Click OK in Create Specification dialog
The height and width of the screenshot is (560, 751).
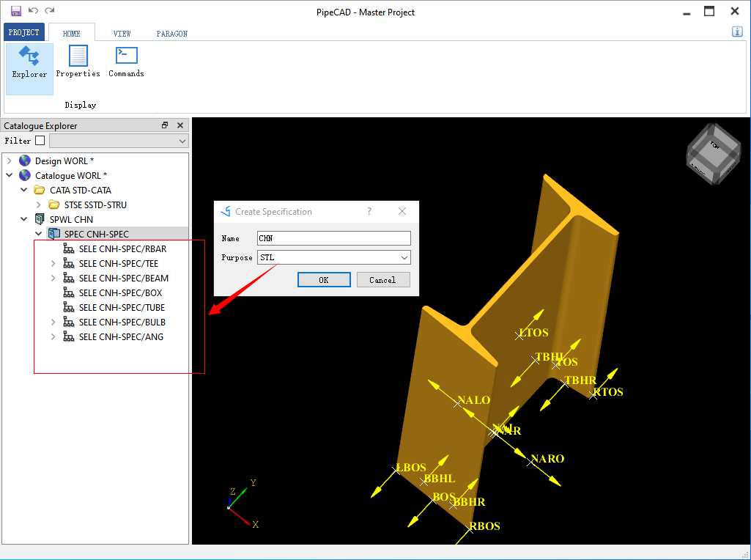click(324, 280)
